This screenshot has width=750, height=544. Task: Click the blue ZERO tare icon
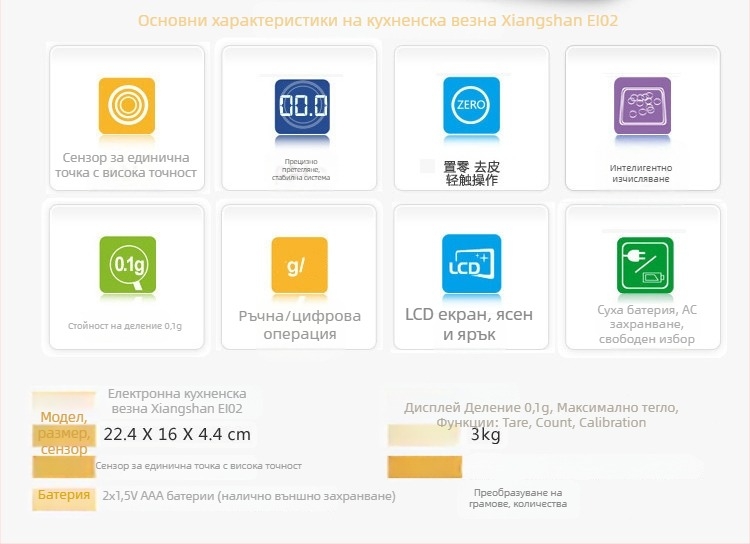472,105
